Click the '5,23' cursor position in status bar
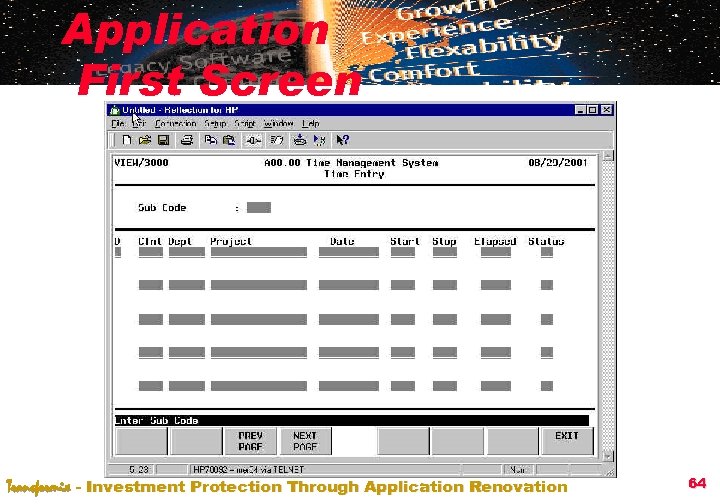 (138, 470)
